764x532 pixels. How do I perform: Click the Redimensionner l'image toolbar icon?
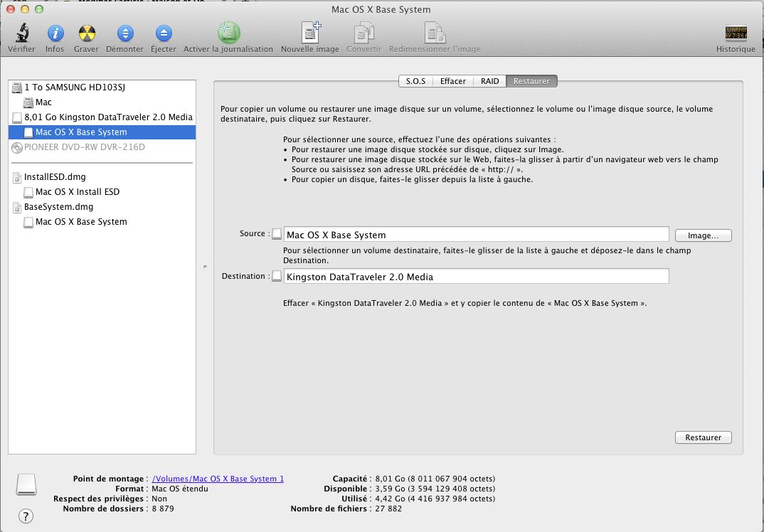click(435, 33)
